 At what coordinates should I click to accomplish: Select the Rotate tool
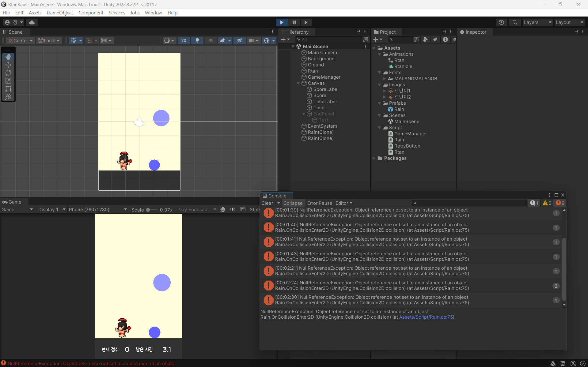click(8, 73)
